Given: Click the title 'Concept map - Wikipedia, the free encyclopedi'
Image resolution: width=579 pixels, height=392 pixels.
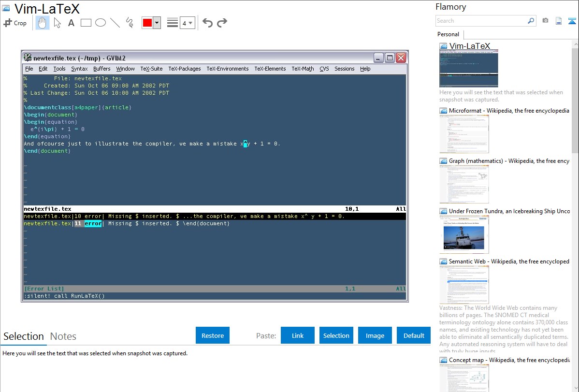Looking at the screenshot, I should point(509,360).
